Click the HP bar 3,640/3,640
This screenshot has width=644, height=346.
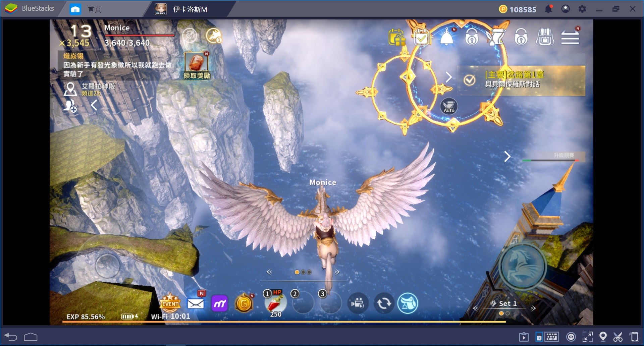click(139, 35)
